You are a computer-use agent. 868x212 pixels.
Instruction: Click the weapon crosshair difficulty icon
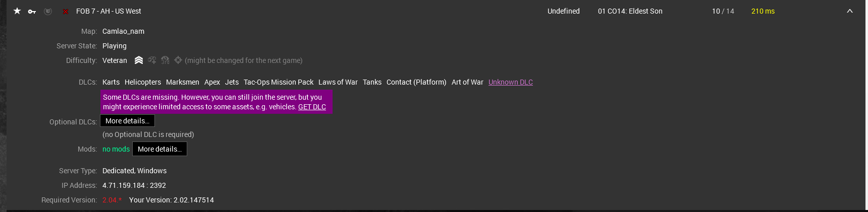coord(178,60)
